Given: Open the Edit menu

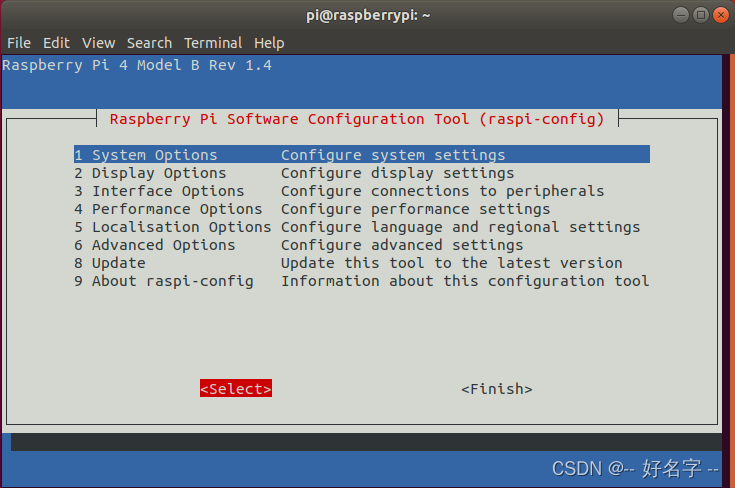Looking at the screenshot, I should (56, 43).
